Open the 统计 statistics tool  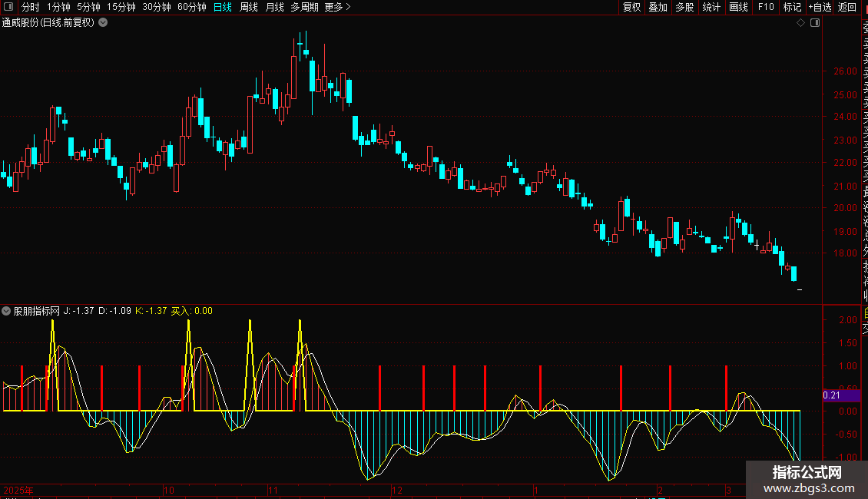point(711,7)
